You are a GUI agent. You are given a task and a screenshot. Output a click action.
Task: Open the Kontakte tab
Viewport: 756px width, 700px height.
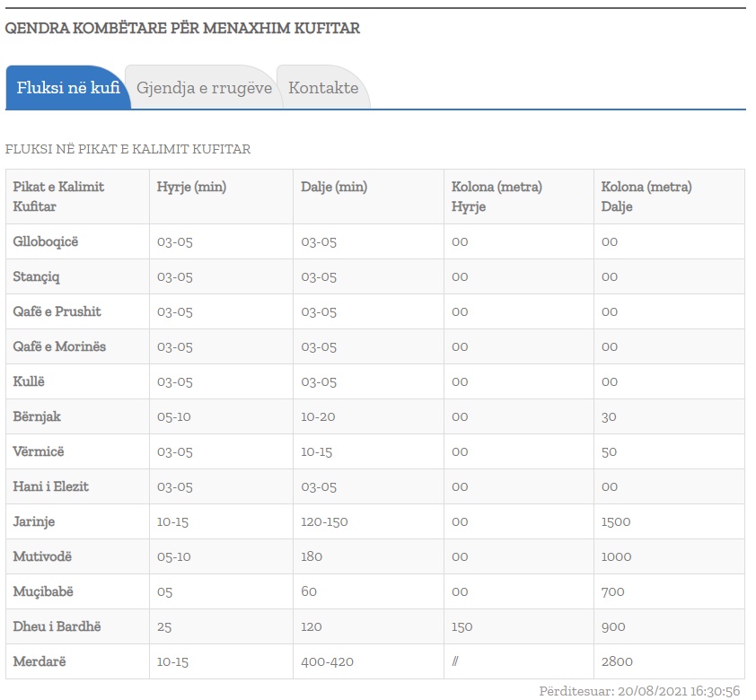pos(323,88)
